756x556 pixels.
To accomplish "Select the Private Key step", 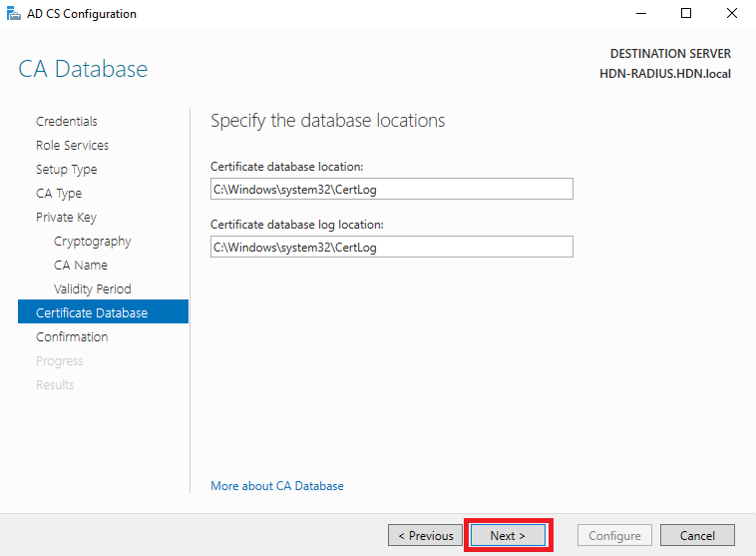I will pyautogui.click(x=66, y=218).
